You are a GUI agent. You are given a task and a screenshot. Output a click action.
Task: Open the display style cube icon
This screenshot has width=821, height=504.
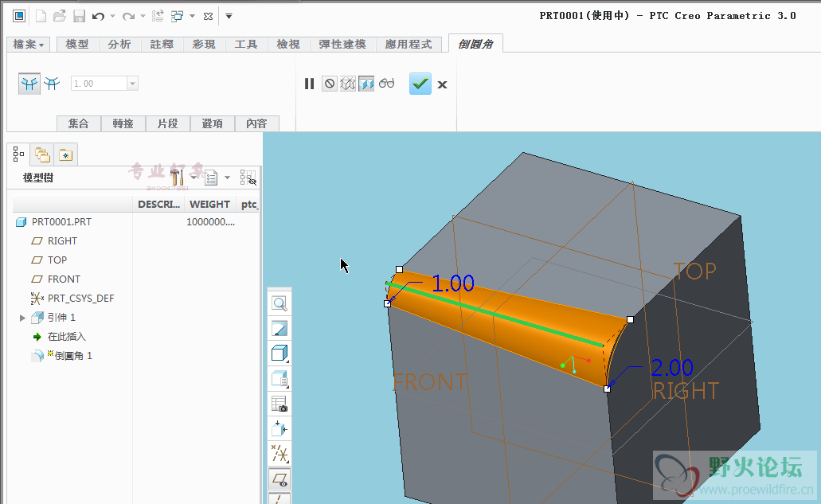[280, 354]
